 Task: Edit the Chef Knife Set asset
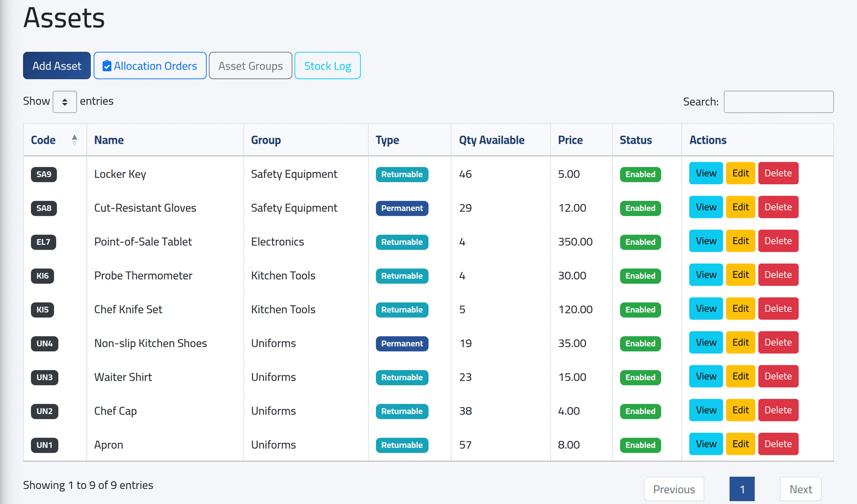pos(741,309)
